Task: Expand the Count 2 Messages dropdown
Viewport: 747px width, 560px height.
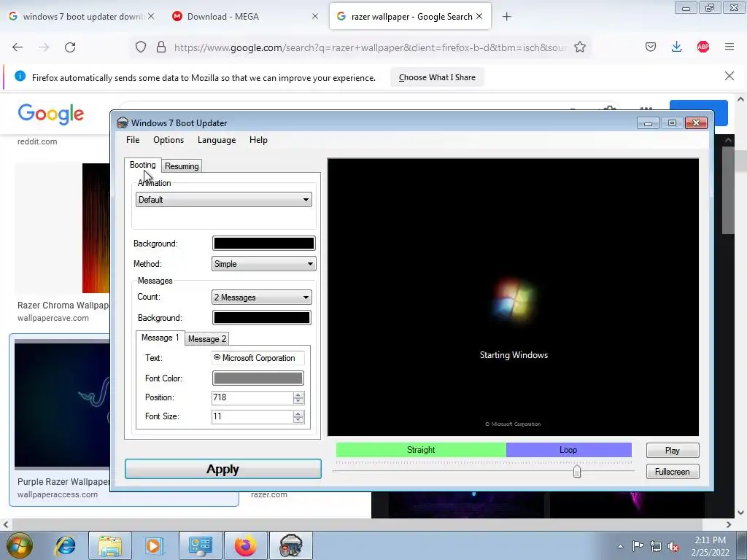Action: pyautogui.click(x=262, y=297)
